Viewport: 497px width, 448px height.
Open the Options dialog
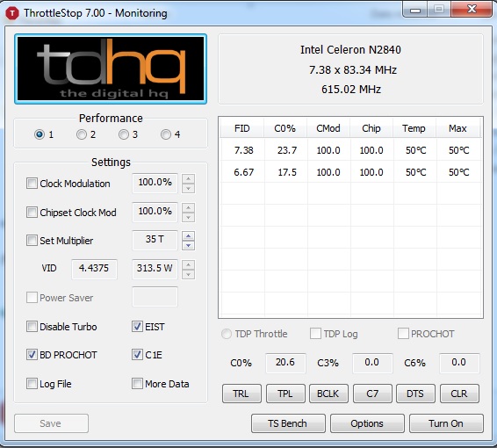tap(367, 423)
